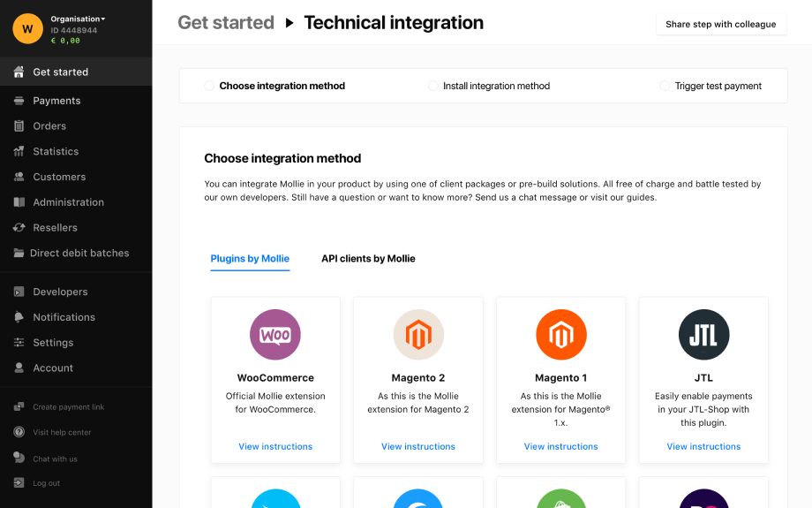Click the Orders clipboard icon

[19, 126]
